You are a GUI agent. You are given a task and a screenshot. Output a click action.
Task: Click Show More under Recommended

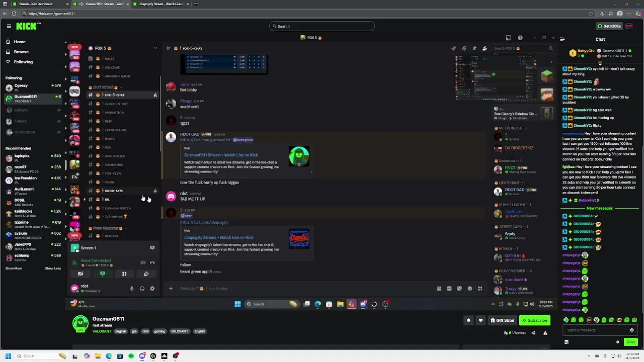tap(14, 268)
